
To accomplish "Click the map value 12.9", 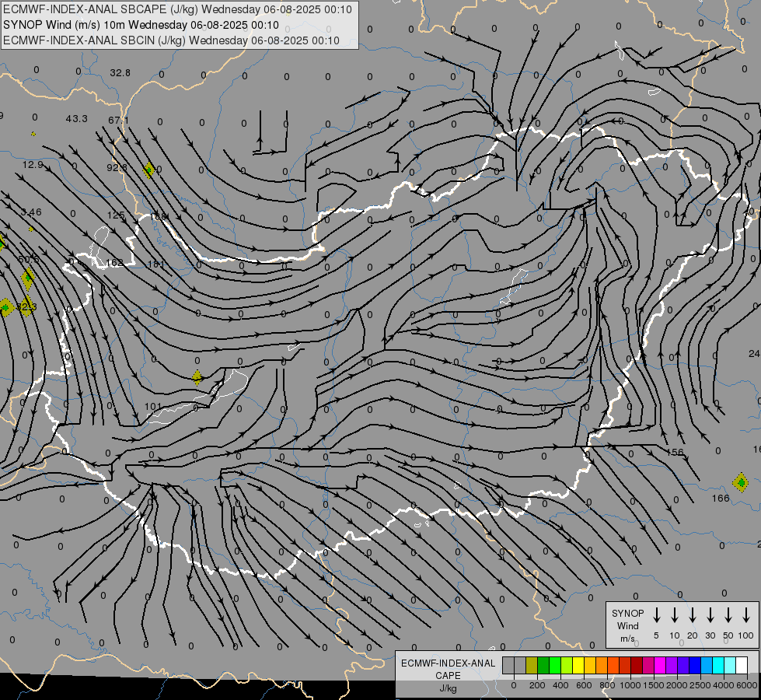I will tap(33, 165).
